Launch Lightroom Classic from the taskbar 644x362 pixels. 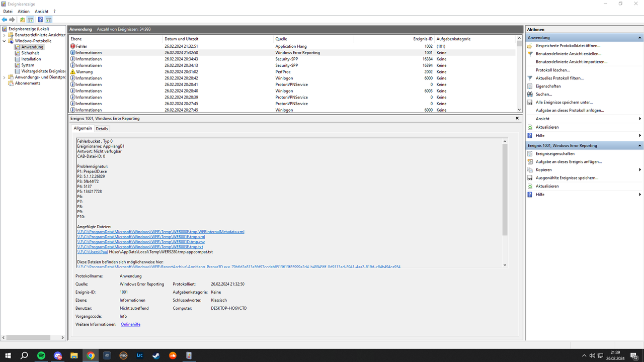[139, 355]
